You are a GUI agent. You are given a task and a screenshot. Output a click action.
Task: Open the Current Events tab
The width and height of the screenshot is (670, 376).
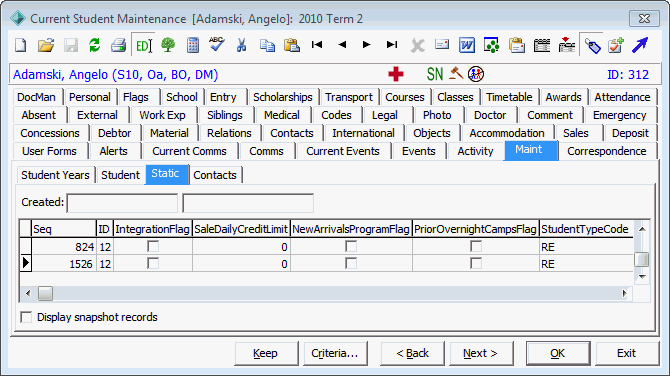coord(343,151)
